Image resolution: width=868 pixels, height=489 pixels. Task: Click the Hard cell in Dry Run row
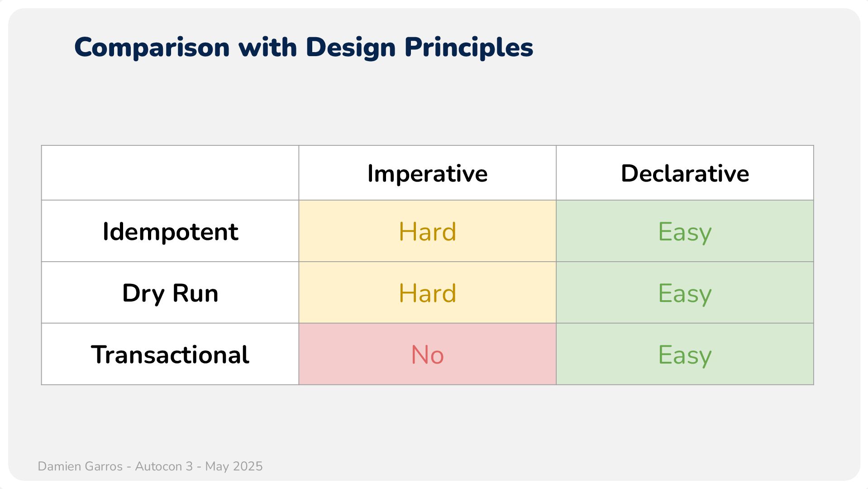427,293
